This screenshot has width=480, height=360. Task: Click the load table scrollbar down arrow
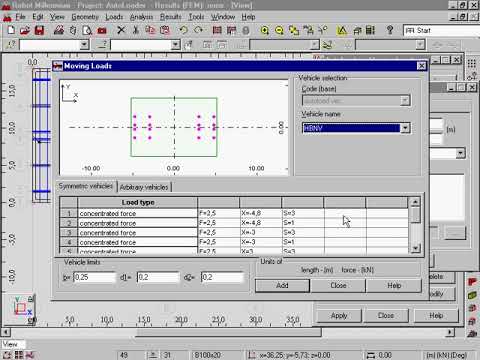click(x=415, y=248)
